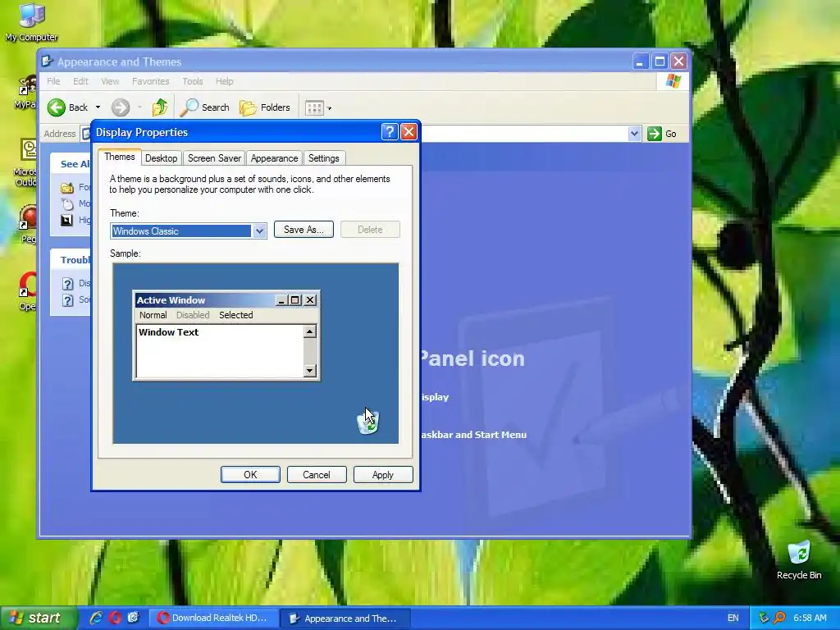Open Search in Appearance and Themes toolbar
The image size is (840, 630).
pos(204,107)
